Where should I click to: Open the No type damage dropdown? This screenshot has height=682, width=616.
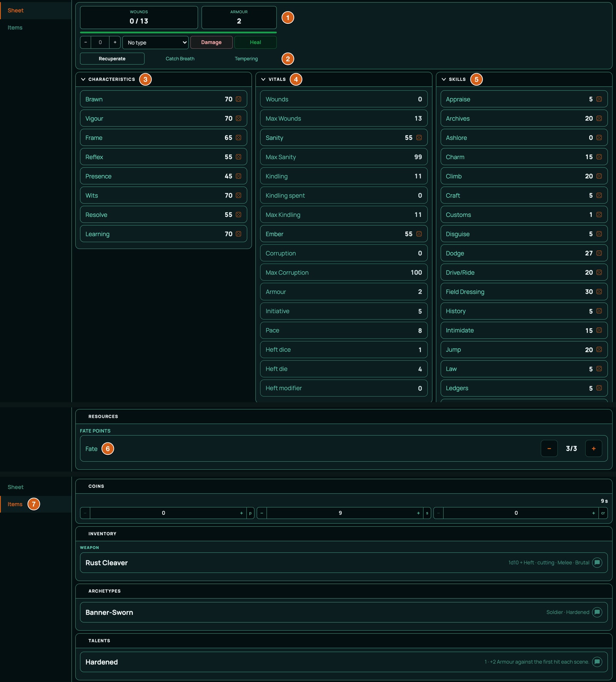(x=156, y=42)
